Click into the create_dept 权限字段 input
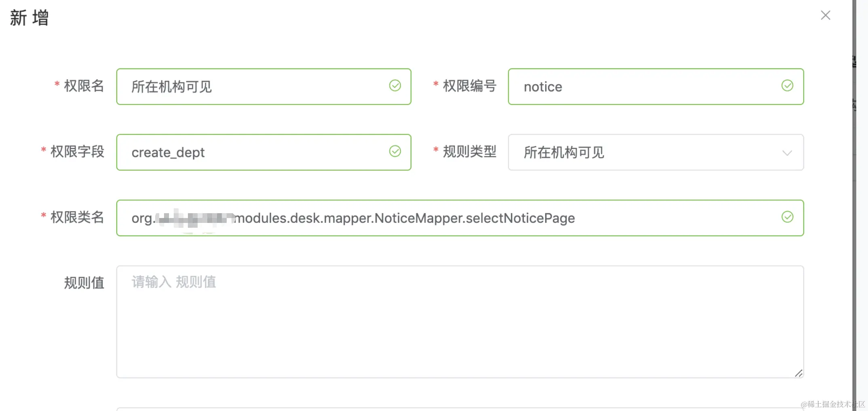868x411 pixels. tap(255, 153)
